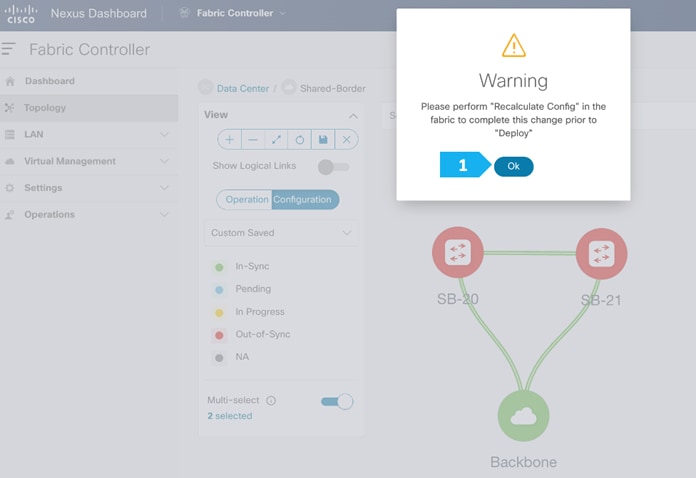The height and width of the screenshot is (478, 696).
Task: Toggle the Multi-select switch
Action: click(337, 402)
